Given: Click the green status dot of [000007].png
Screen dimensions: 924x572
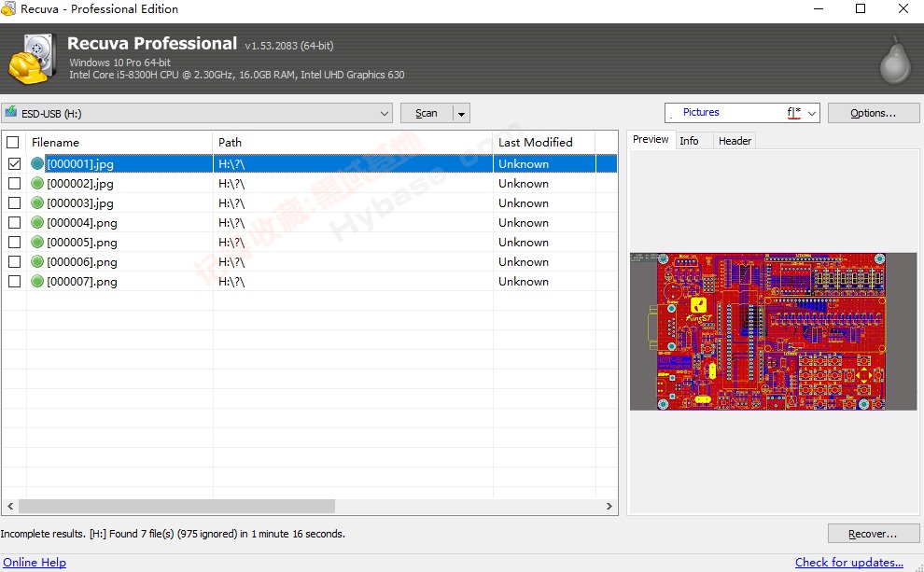Looking at the screenshot, I should pyautogui.click(x=37, y=281).
